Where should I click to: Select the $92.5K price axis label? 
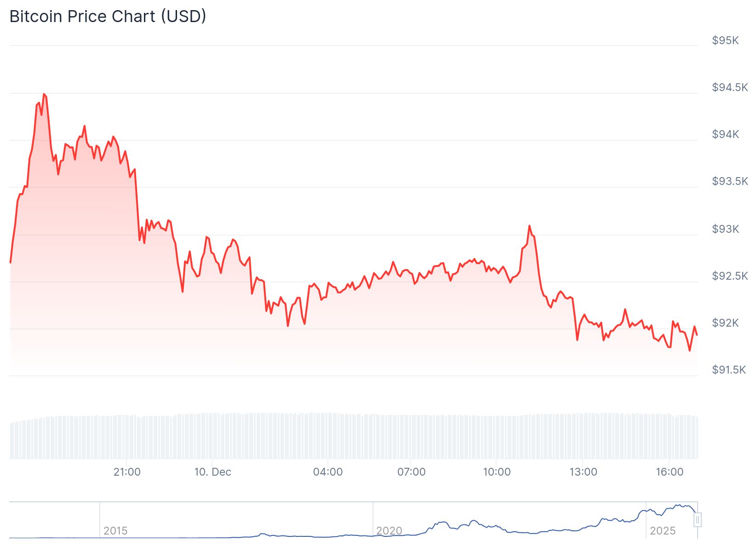730,276
